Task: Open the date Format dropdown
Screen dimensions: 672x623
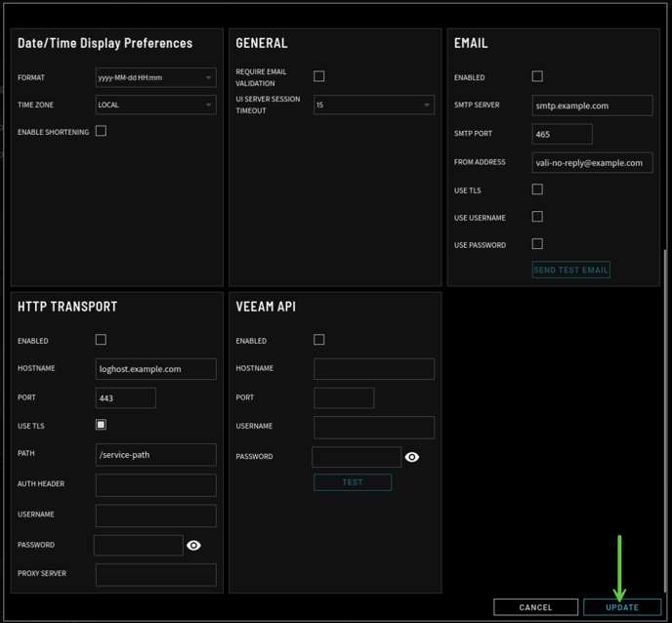Action: point(156,77)
